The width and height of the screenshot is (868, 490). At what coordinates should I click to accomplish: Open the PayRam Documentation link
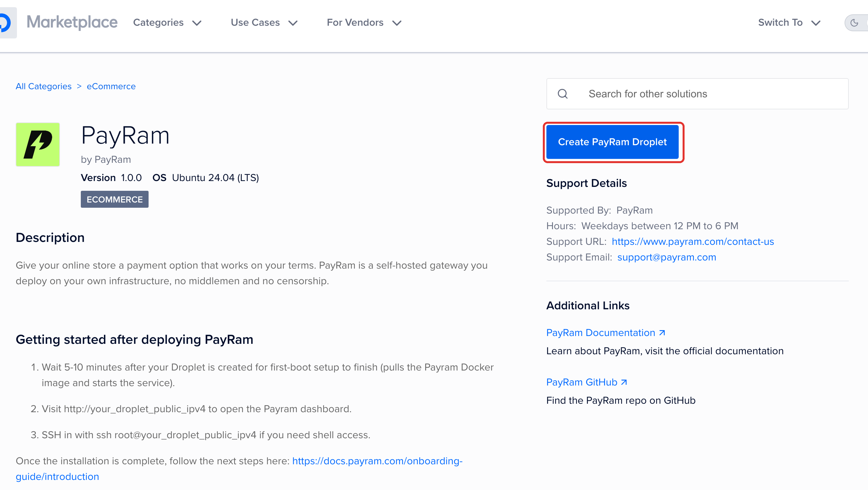pos(605,333)
